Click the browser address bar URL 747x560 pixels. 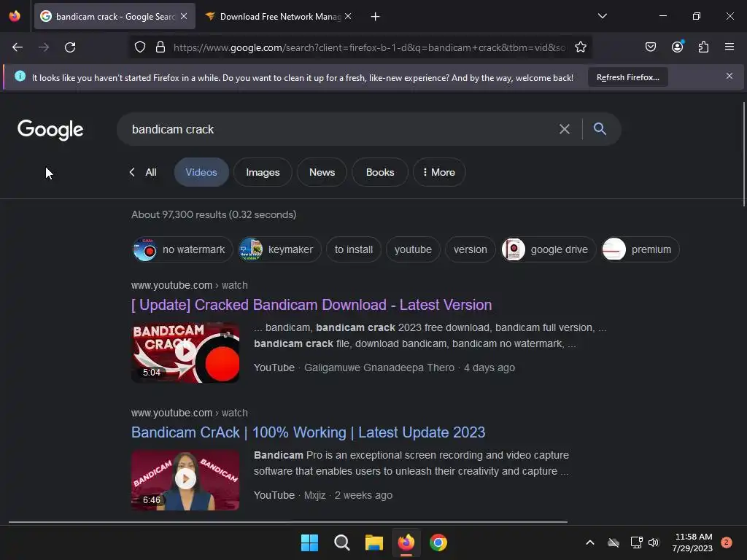(370, 47)
